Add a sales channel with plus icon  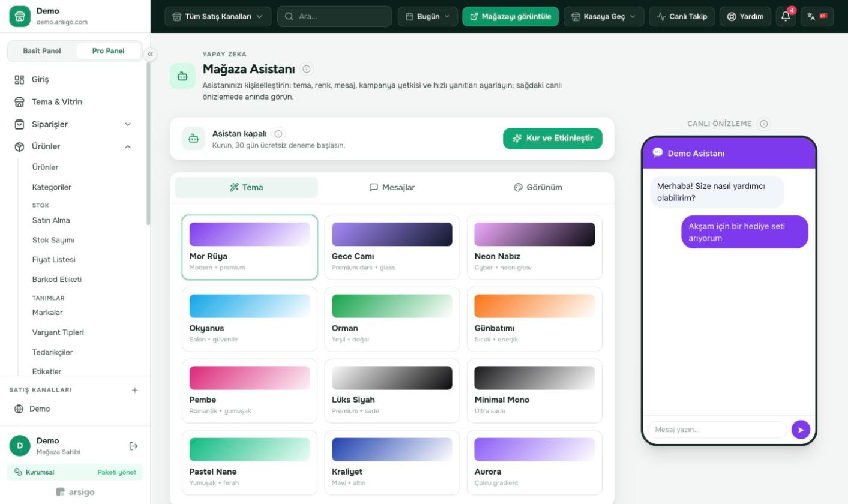pos(134,390)
